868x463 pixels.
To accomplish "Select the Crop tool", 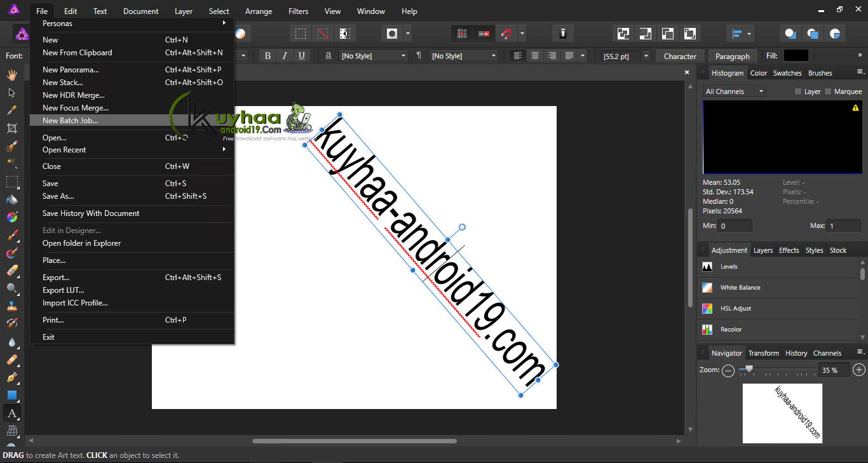I will (x=11, y=128).
